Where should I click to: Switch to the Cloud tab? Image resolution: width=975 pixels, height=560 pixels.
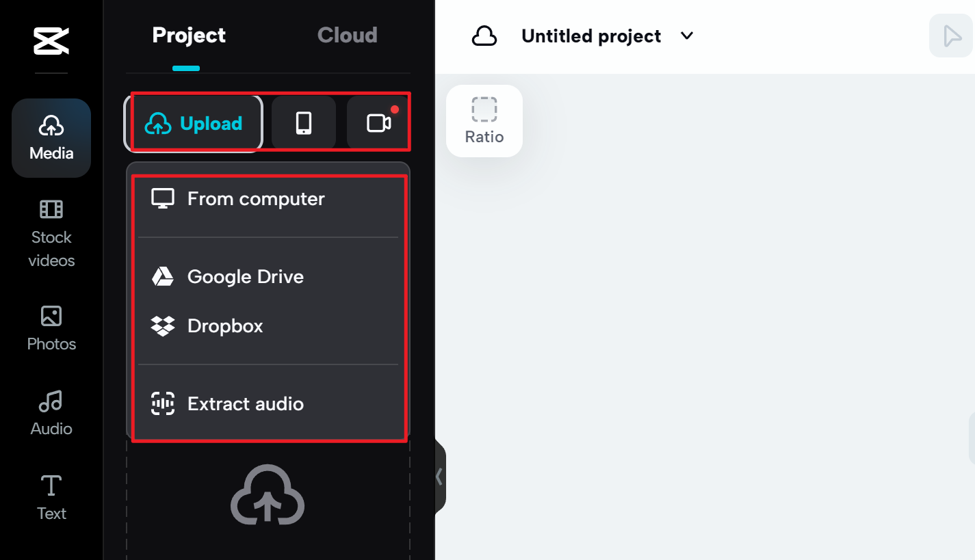coord(347,36)
